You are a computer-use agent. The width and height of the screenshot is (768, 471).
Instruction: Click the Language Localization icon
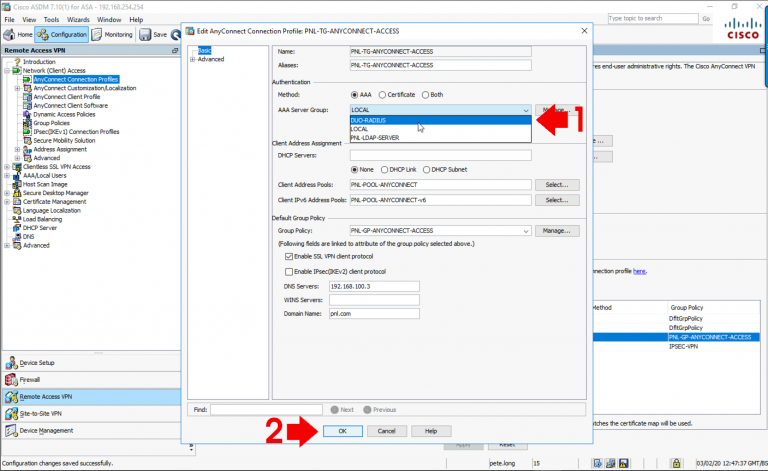[x=17, y=211]
